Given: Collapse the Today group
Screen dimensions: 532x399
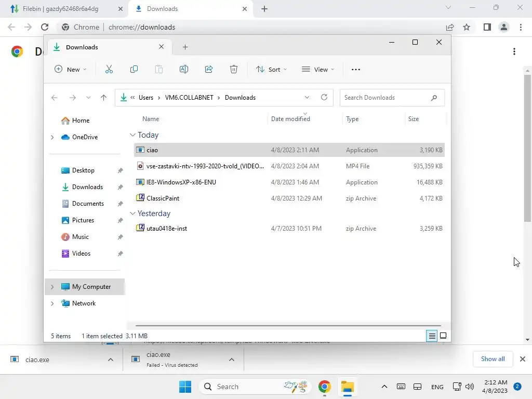Looking at the screenshot, I should (132, 135).
